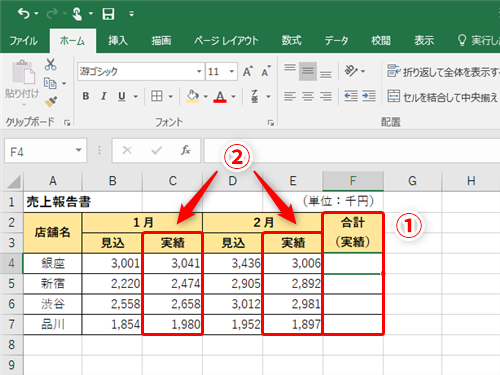Align text right

(326, 96)
